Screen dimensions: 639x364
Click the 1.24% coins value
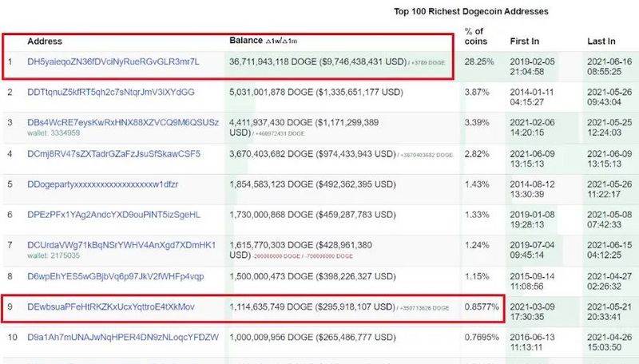[477, 245]
